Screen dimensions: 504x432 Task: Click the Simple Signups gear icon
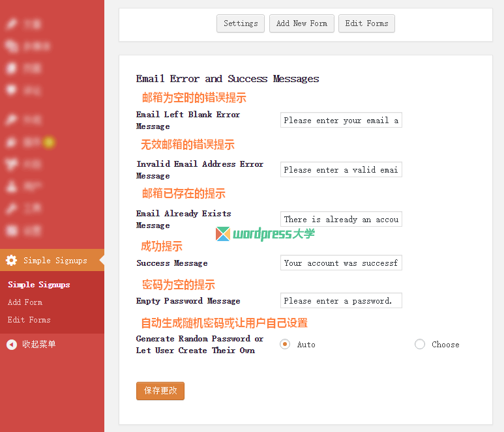tap(11, 260)
